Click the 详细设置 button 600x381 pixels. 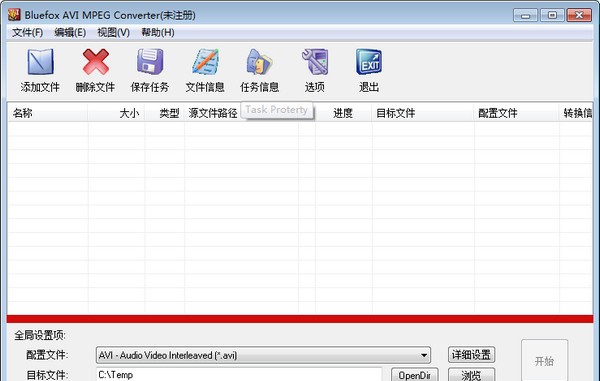[x=471, y=355]
